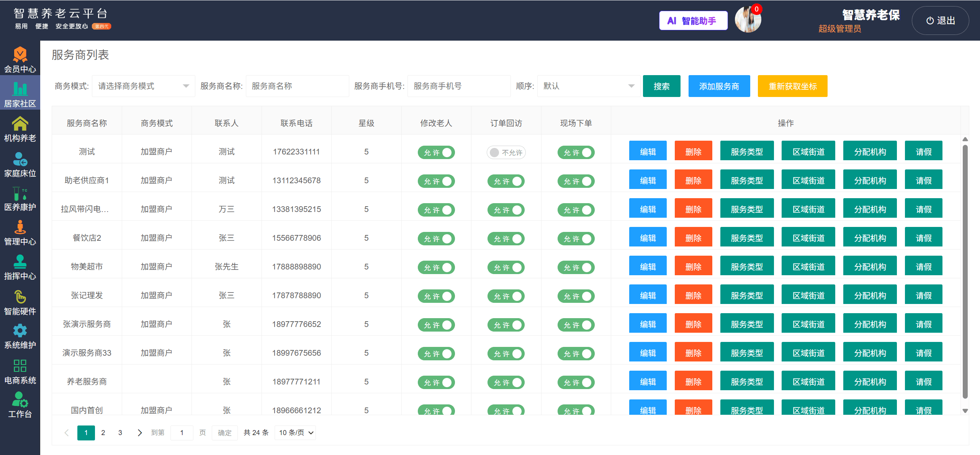980x455 pixels.
Task: Click 智慧养老云平台 logo title
Action: point(61,13)
